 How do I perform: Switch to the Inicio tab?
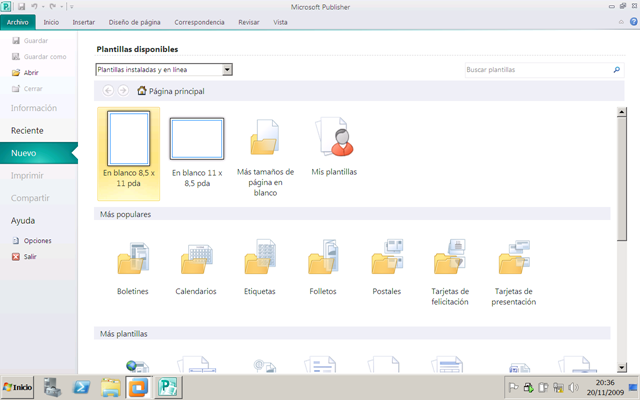click(x=51, y=22)
